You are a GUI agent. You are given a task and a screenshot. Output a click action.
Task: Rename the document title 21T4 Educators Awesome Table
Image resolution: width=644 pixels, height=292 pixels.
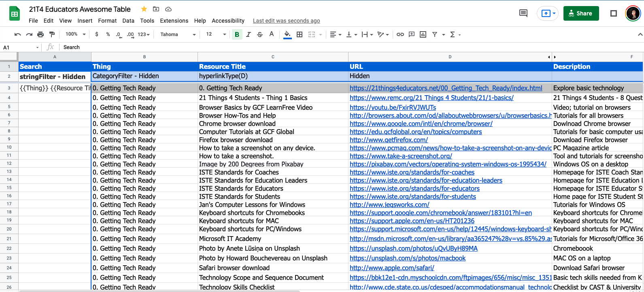80,9
